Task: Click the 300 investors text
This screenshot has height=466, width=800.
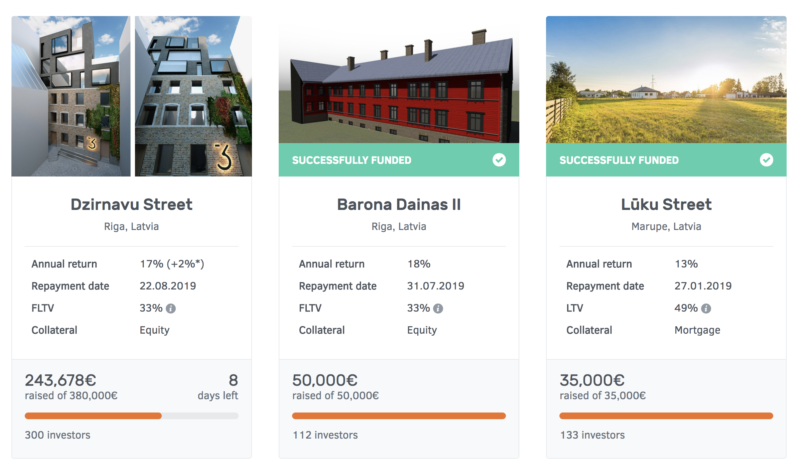Action: (x=58, y=435)
